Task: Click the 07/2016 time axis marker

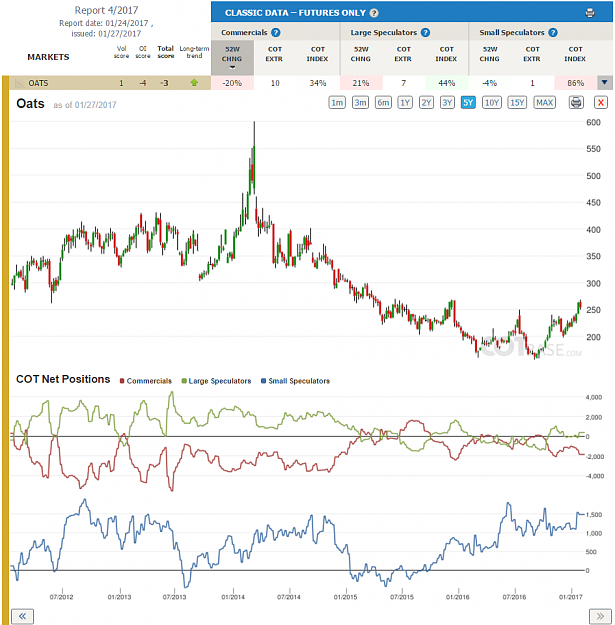Action: point(514,597)
